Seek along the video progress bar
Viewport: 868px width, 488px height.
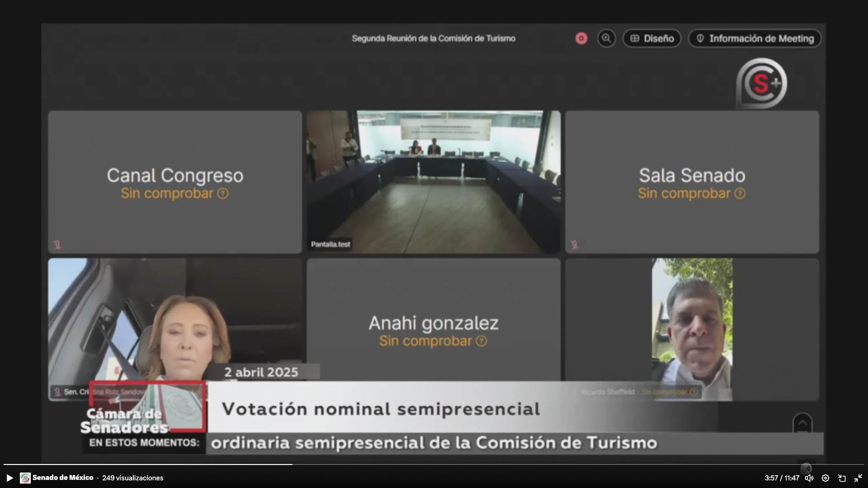(434, 464)
